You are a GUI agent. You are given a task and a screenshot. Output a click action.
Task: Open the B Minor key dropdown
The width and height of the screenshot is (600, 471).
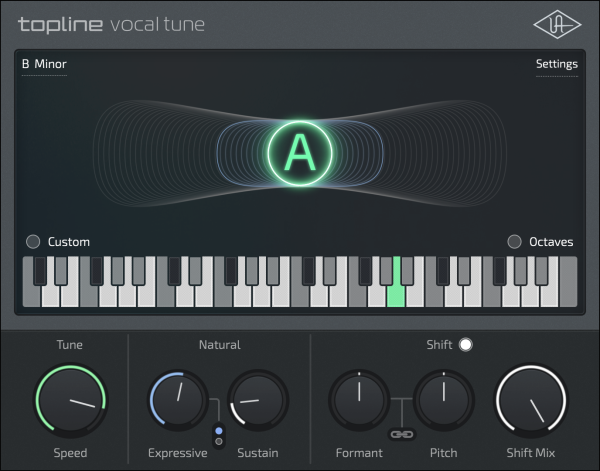point(44,64)
